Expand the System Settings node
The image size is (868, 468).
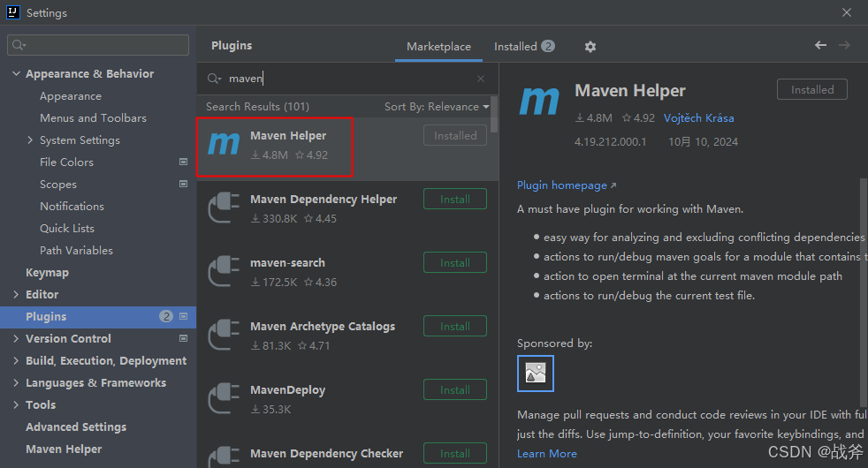pos(30,140)
